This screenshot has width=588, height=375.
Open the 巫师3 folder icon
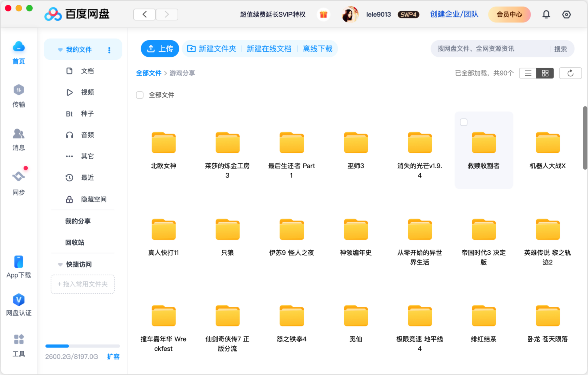(356, 143)
